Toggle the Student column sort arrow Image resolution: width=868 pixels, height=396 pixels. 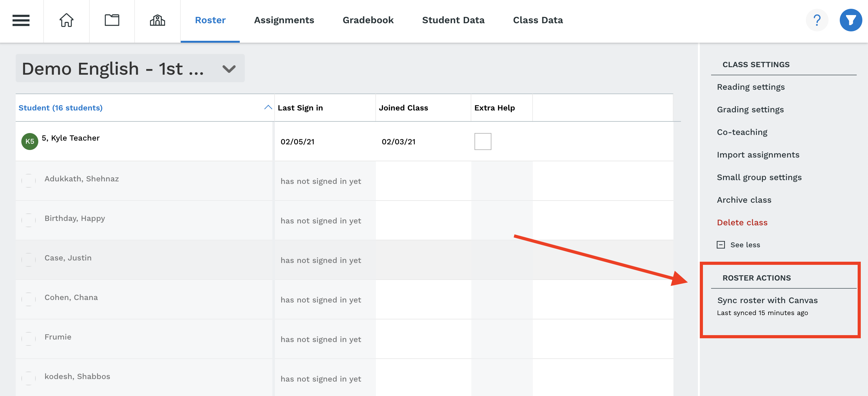pyautogui.click(x=268, y=108)
